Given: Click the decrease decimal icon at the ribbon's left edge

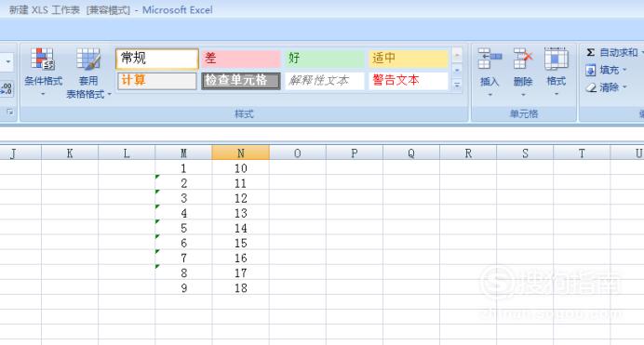Looking at the screenshot, I should click(x=7, y=89).
